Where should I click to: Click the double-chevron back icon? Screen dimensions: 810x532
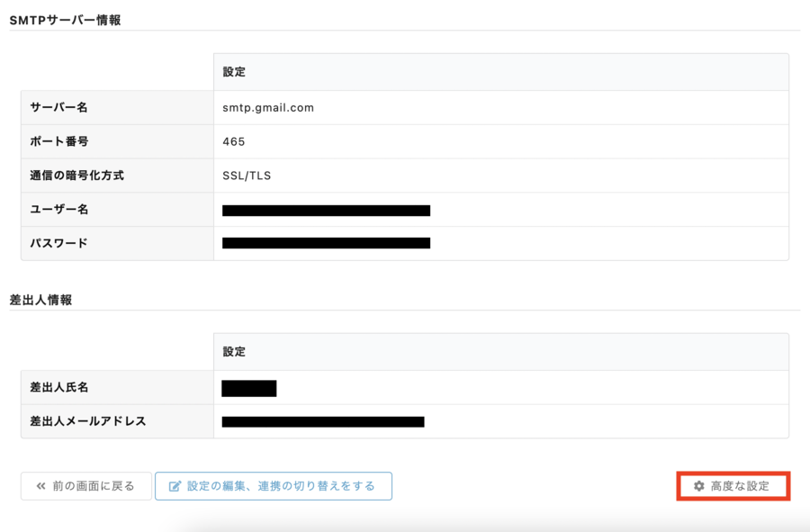(x=40, y=486)
